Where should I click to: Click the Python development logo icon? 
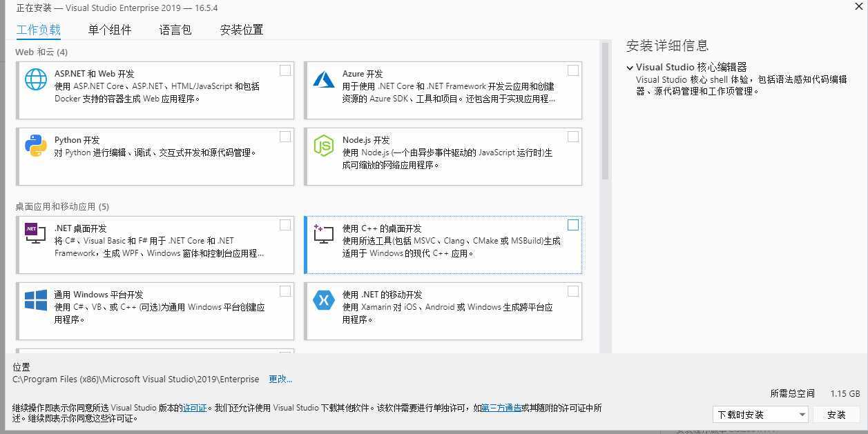(36, 146)
